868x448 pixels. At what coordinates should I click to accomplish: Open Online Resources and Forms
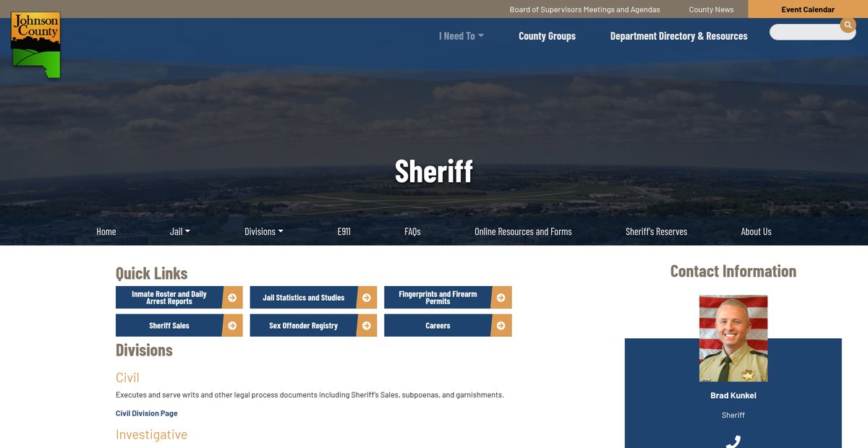point(523,232)
